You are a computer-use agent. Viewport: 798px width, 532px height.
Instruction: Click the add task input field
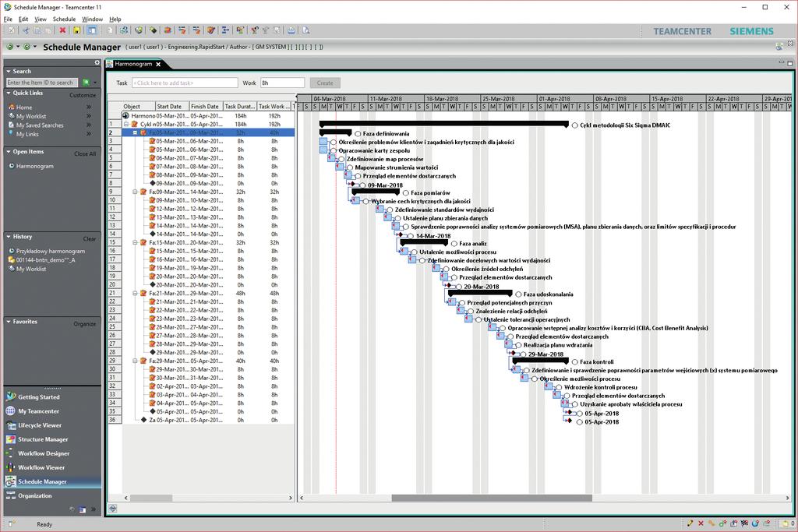185,83
